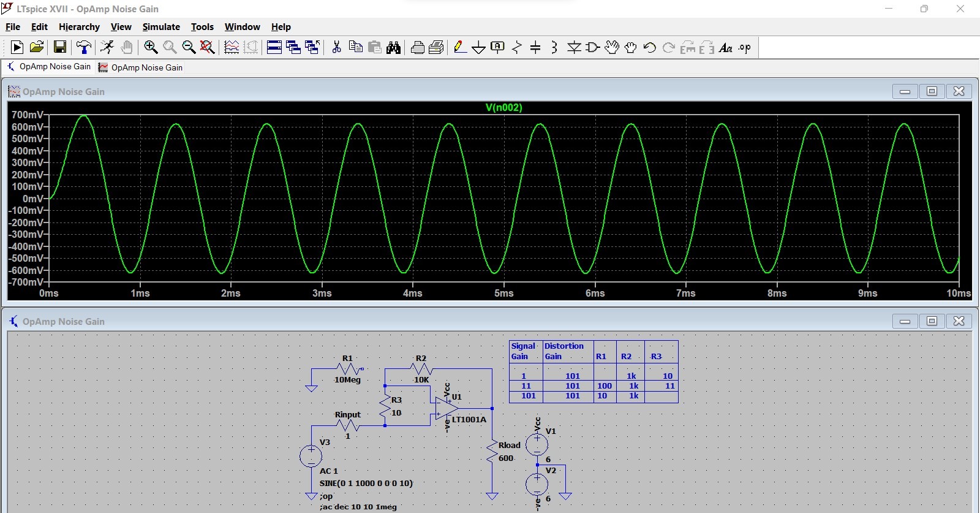Screen dimensions: 980x513
Task: Select the Draw Wire pencil tool
Action: (x=461, y=47)
